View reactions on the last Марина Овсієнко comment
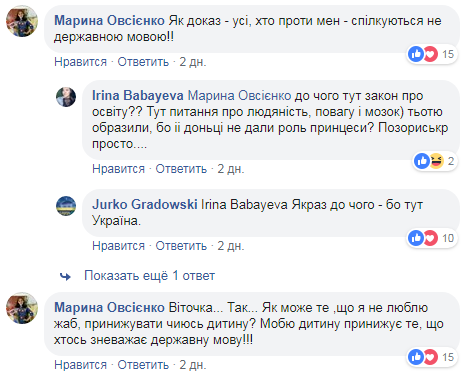Image resolution: width=469 pixels, height=377 pixels. click(x=432, y=357)
